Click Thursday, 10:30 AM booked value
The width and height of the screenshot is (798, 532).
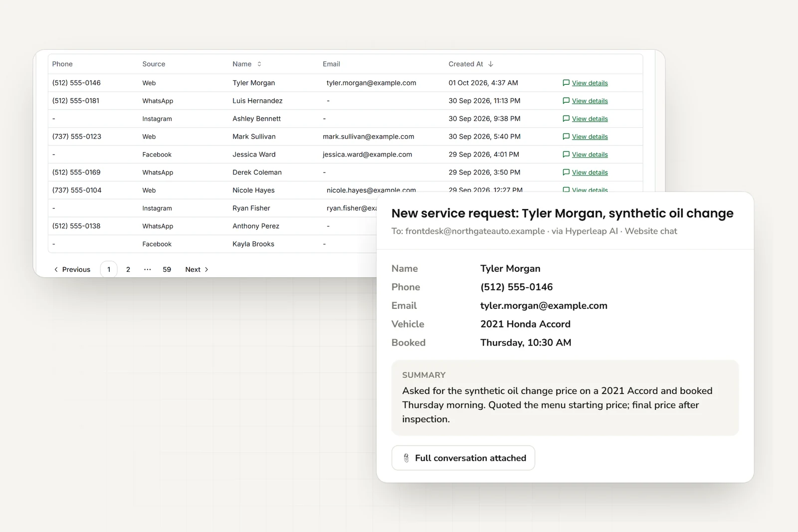click(526, 343)
